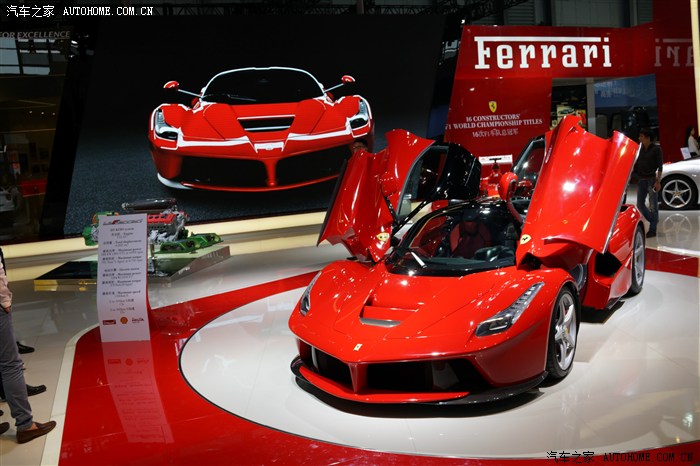
Task: Click the red car's front left headlight
Action: (509, 312)
